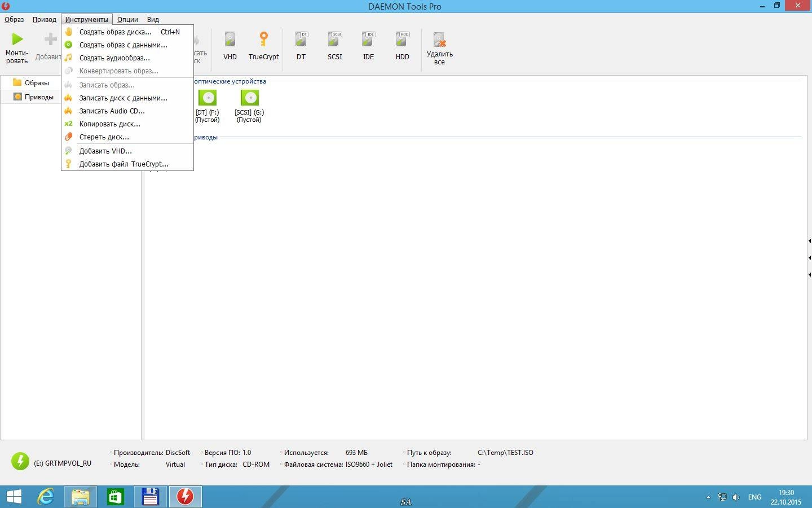Click the floppy disk taskbar icon

tap(151, 497)
